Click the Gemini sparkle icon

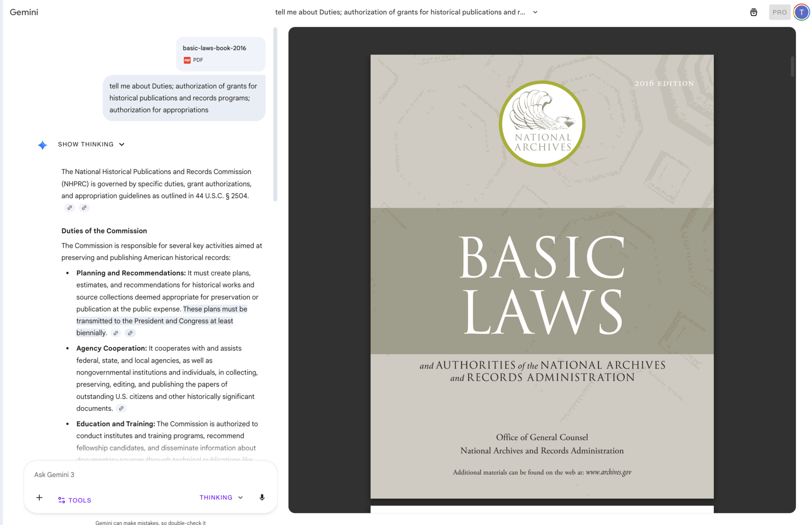[42, 145]
